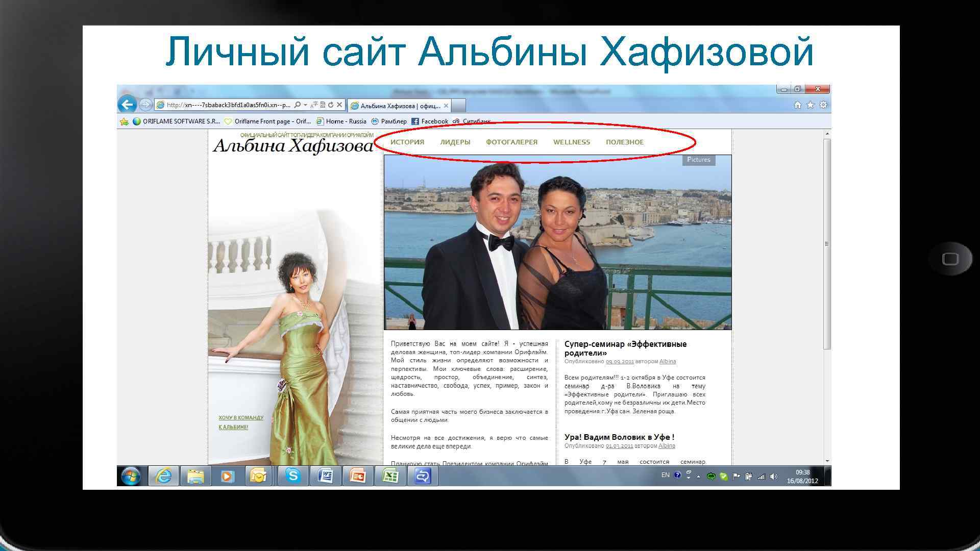This screenshot has height=551, width=980.
Task: Open the ФОТОГАЛЕРЕЯ menu item
Action: pyautogui.click(x=511, y=142)
